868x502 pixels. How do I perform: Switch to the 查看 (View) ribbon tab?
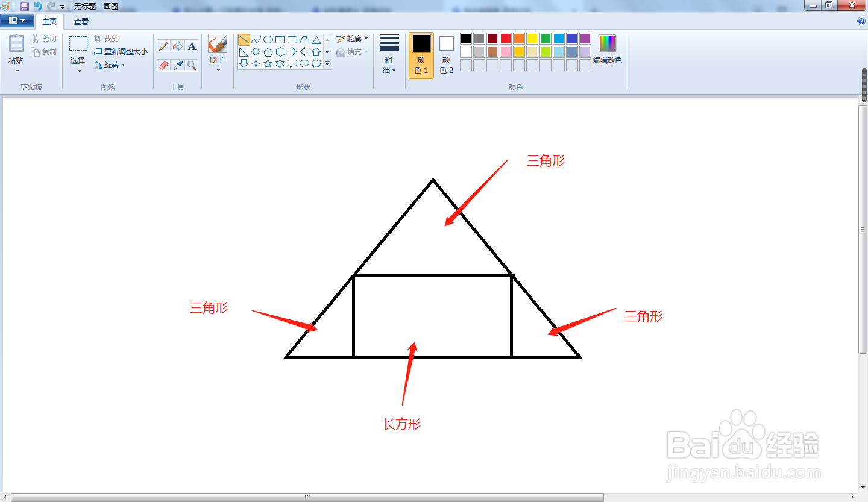[80, 20]
